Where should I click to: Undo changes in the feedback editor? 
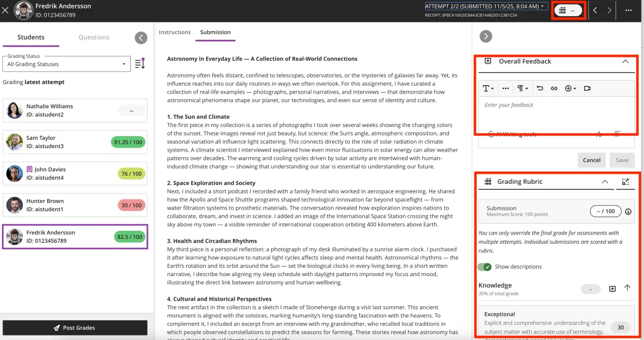click(539, 88)
